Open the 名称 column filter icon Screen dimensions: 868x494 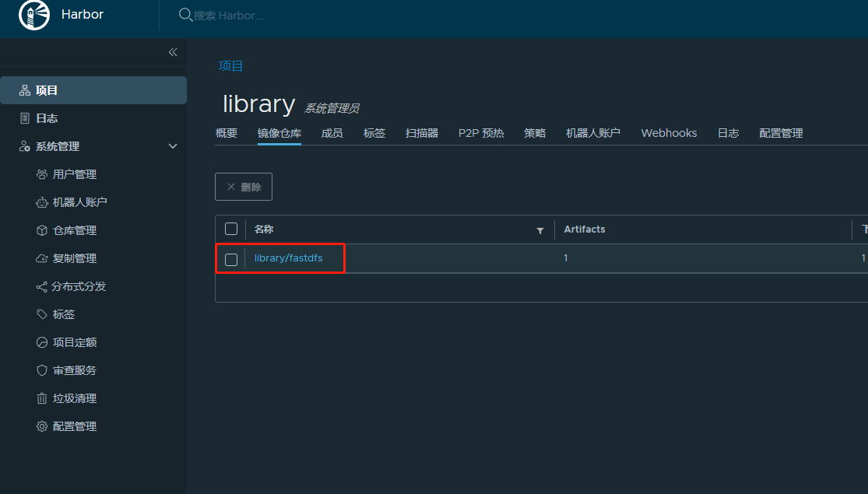point(539,231)
